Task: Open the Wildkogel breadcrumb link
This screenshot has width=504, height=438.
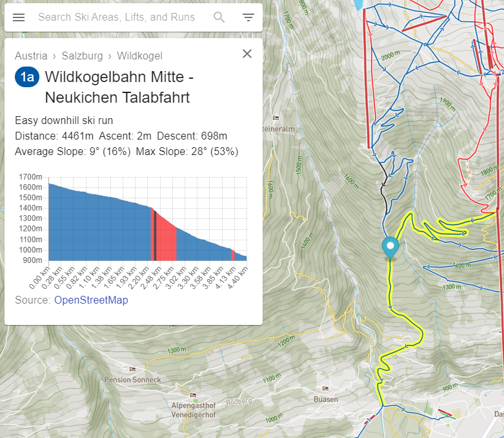Action: [139, 56]
